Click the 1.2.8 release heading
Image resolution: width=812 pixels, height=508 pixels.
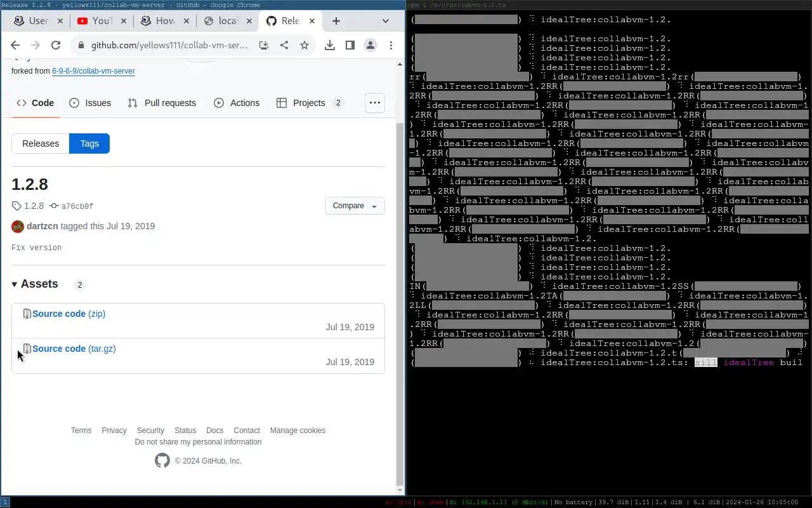tap(30, 184)
